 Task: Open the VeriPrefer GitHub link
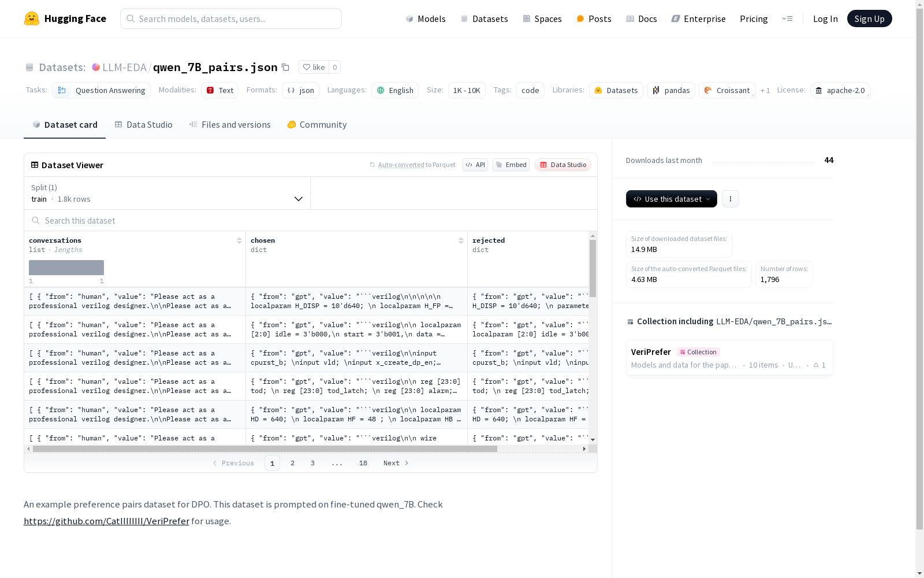pos(106,521)
